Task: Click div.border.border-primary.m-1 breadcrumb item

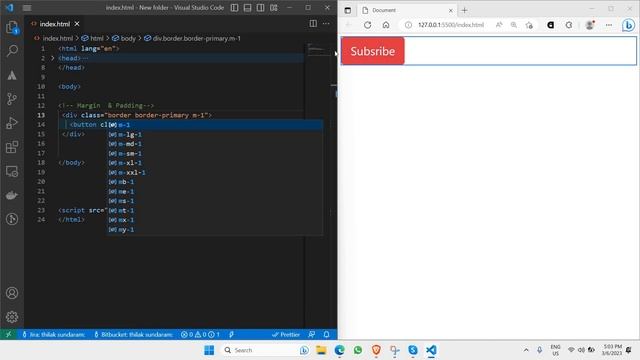Action: tap(196, 38)
